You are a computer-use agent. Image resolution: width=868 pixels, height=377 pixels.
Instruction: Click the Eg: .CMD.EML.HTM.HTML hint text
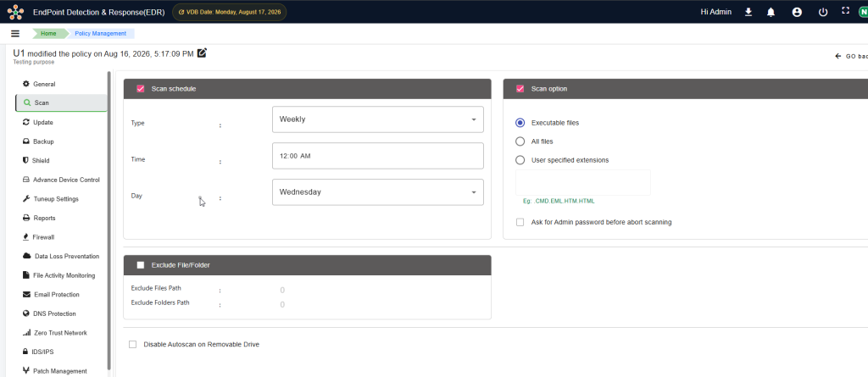tap(559, 201)
